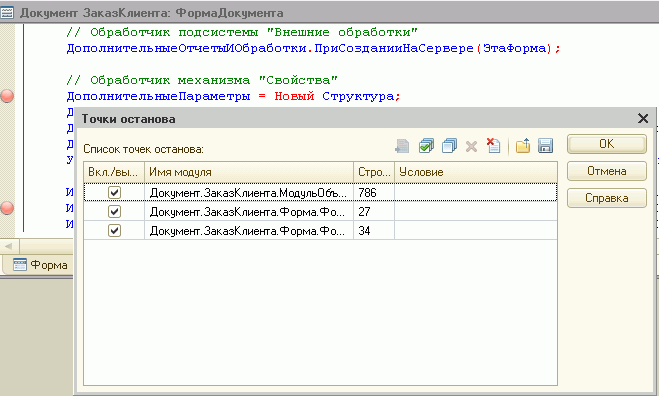
Task: Click the Стро... column header
Action: (x=374, y=172)
